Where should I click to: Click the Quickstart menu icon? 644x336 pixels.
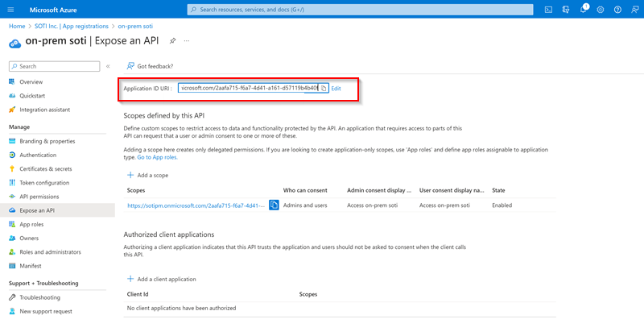click(12, 96)
